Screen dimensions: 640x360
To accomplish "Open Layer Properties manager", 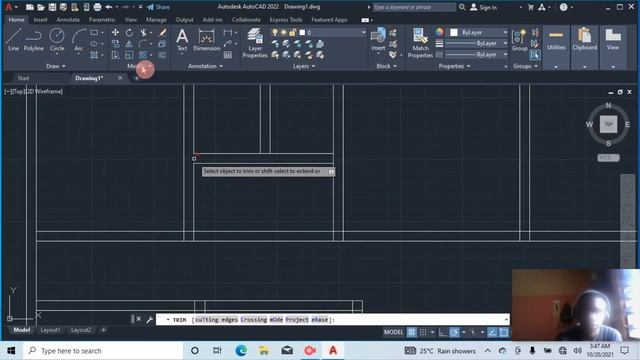I will click(x=255, y=43).
